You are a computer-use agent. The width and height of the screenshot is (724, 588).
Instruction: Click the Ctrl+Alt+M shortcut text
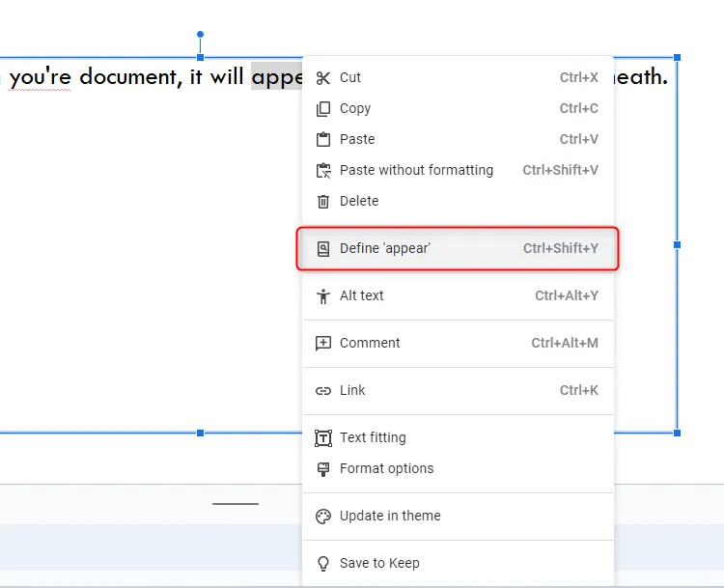[x=565, y=343]
